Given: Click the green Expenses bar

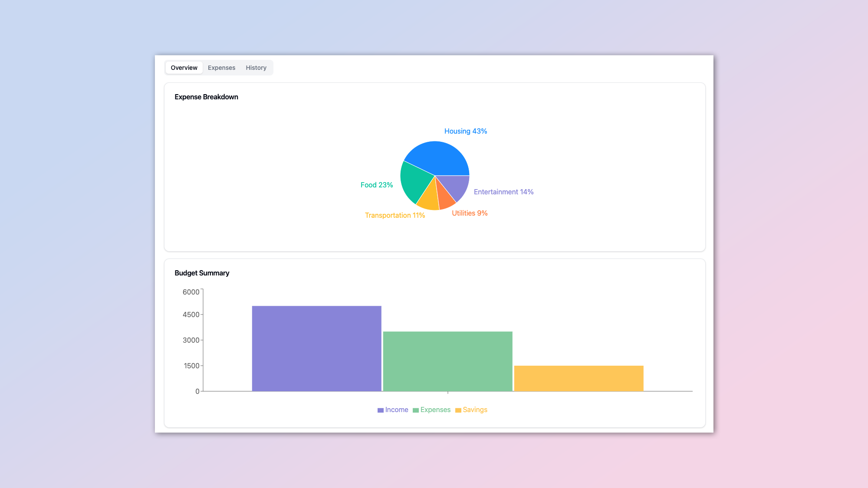Looking at the screenshot, I should [447, 361].
